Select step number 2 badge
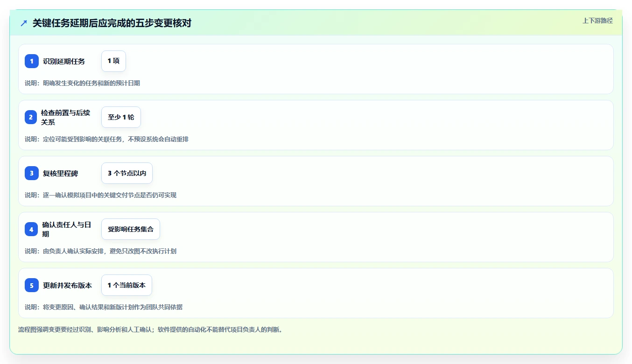 [31, 117]
